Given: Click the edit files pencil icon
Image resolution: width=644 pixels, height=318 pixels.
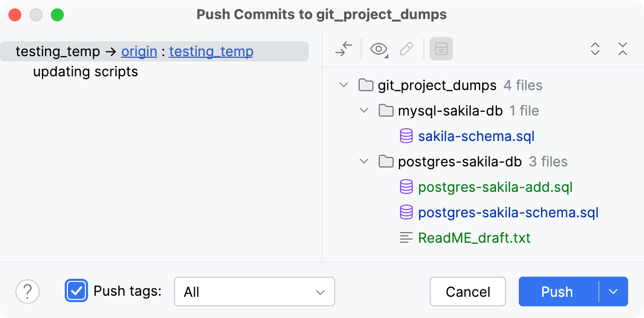Looking at the screenshot, I should (406, 49).
